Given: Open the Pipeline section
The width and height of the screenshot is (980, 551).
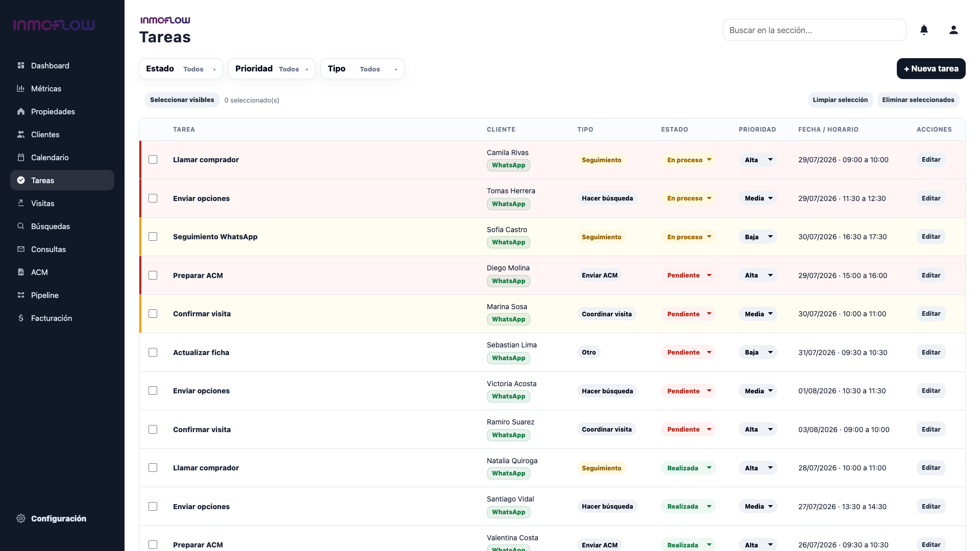Looking at the screenshot, I should 62,295.
